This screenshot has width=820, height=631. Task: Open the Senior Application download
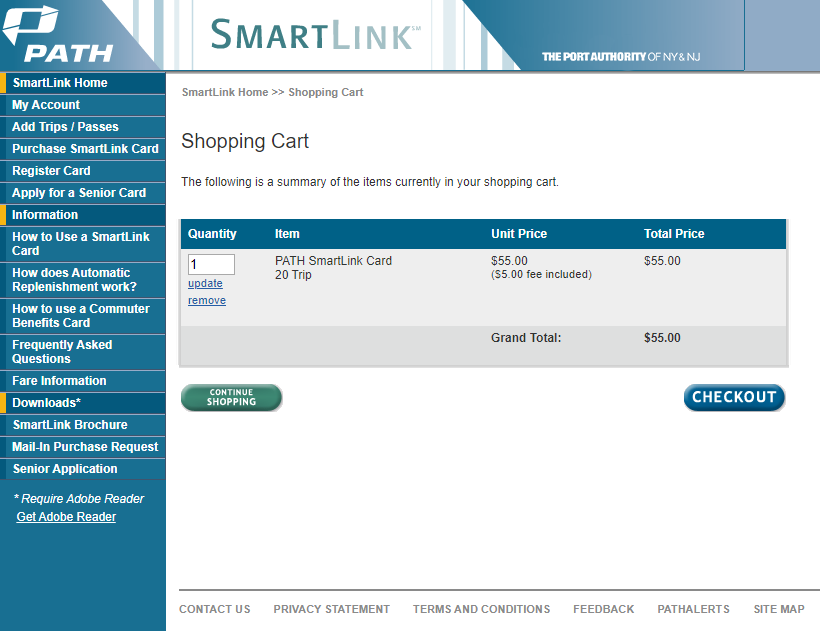pyautogui.click(x=83, y=468)
